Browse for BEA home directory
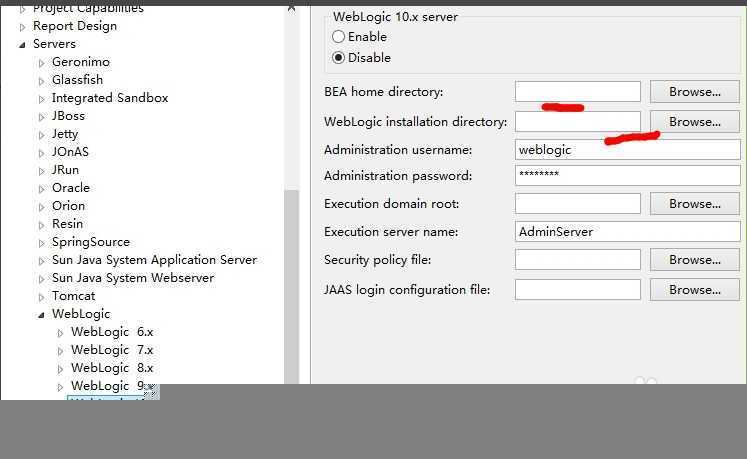The width and height of the screenshot is (747, 459). tap(694, 92)
